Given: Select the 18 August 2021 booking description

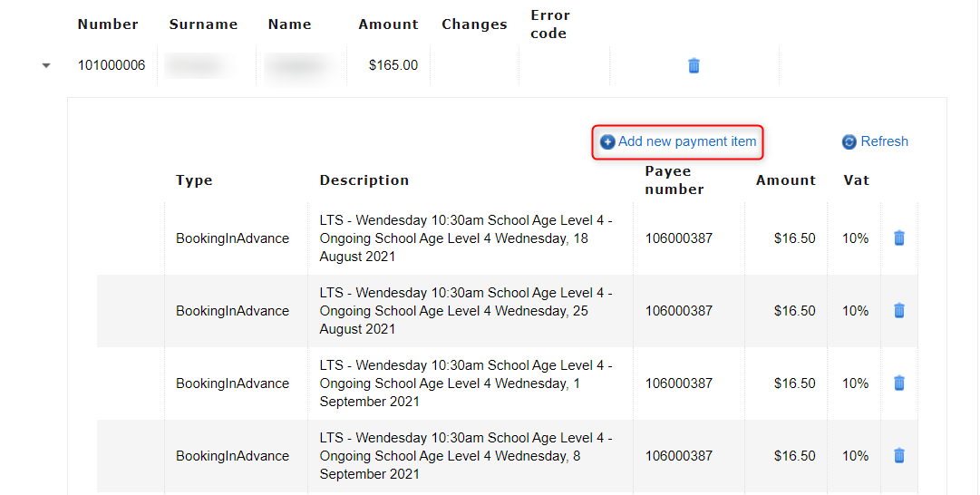Looking at the screenshot, I should click(x=466, y=238).
